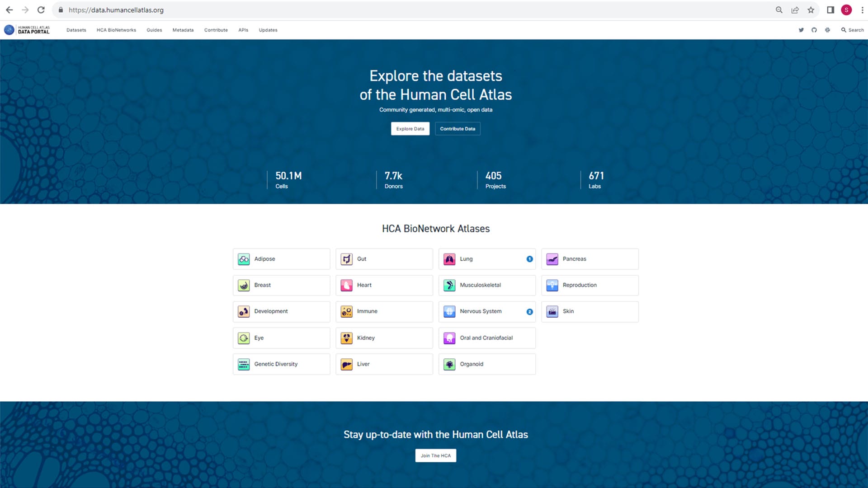
Task: Click the Development atlas icon
Action: pos(244,312)
